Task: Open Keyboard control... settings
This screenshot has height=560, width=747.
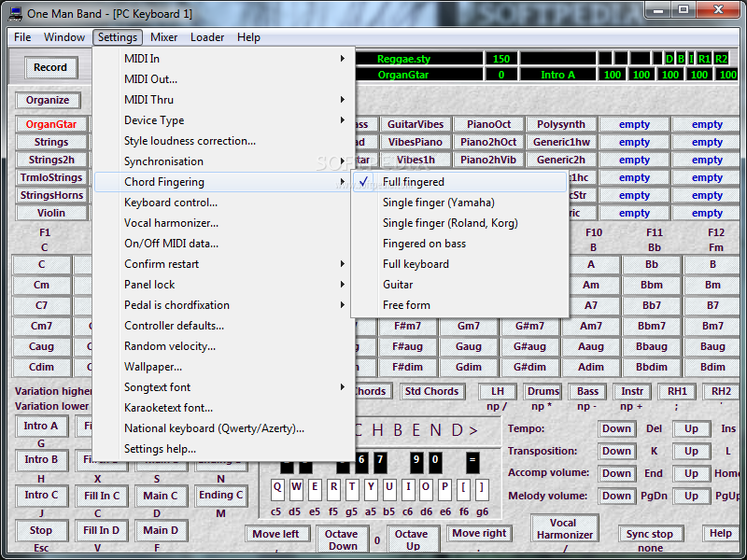Action: coord(224,203)
